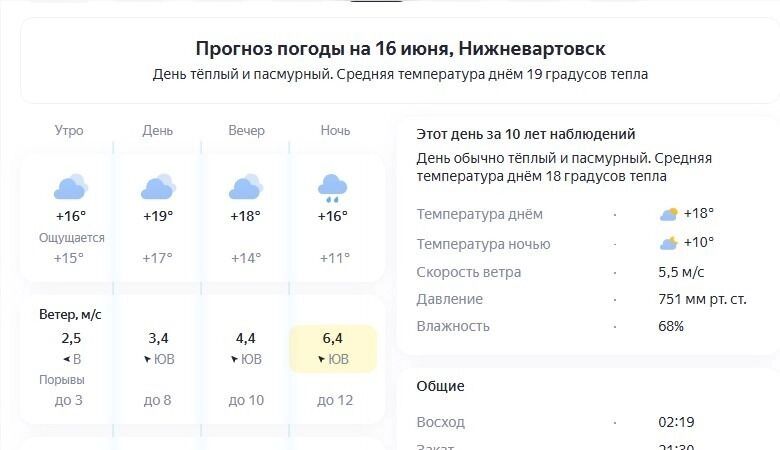The height and width of the screenshot is (450, 780).
Task: Click the highlighted 6,4 night wind cell
Action: 333,349
